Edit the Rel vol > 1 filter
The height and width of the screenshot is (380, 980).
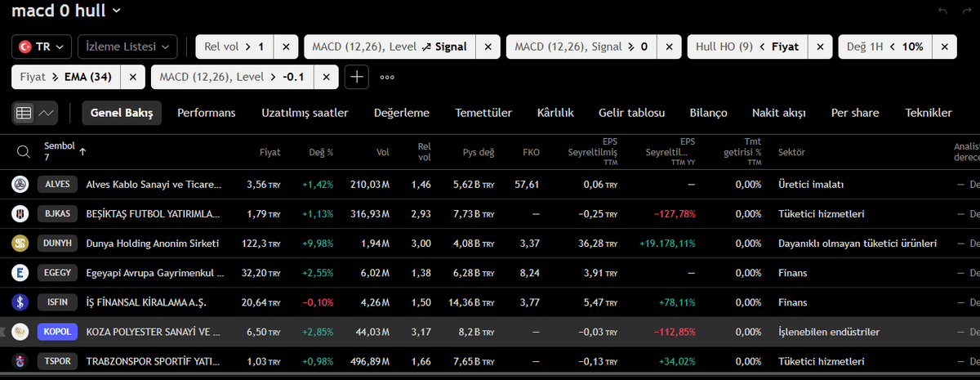[x=234, y=47]
